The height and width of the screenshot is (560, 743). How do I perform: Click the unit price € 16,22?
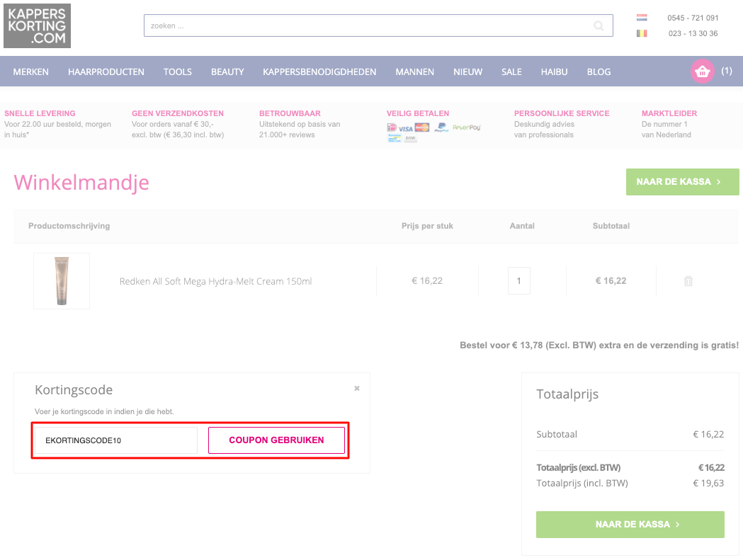427,281
